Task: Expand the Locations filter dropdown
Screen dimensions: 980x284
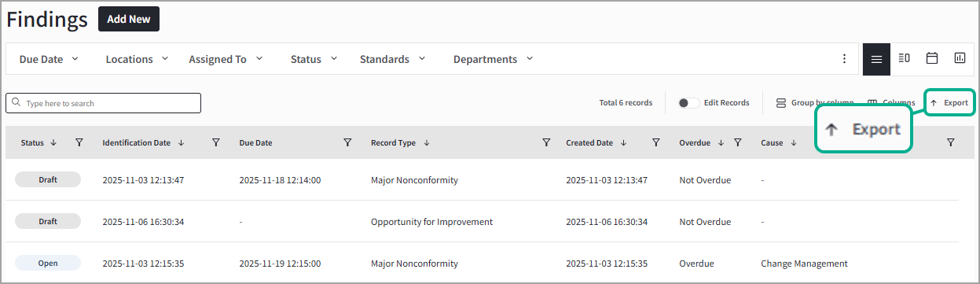Action: pos(138,59)
